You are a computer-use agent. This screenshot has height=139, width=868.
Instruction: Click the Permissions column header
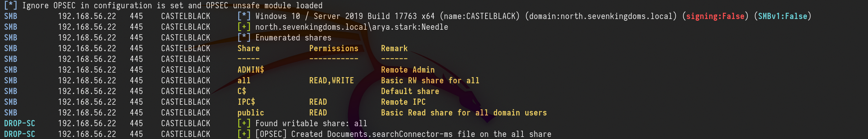pyautogui.click(x=334, y=48)
